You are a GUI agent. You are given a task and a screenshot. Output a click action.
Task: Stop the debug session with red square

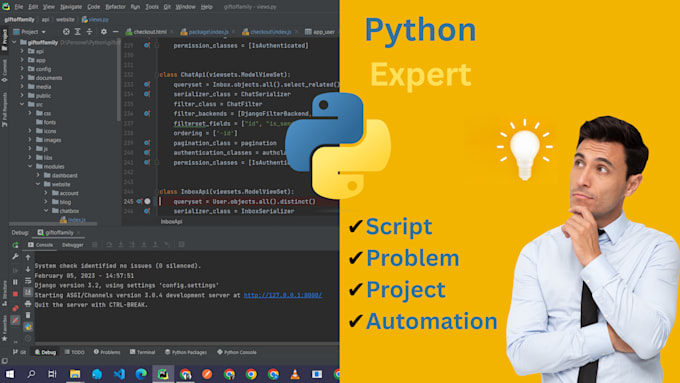15,294
